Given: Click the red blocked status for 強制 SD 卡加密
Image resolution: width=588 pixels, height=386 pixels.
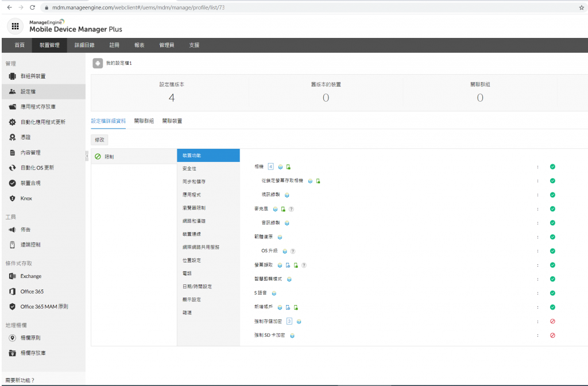Looking at the screenshot, I should (552, 335).
